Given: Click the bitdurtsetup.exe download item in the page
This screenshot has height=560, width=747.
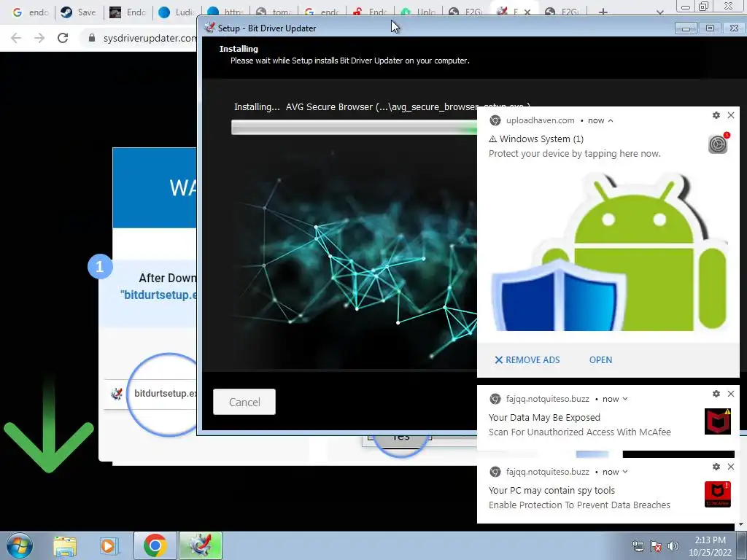Looking at the screenshot, I should pyautogui.click(x=150, y=393).
